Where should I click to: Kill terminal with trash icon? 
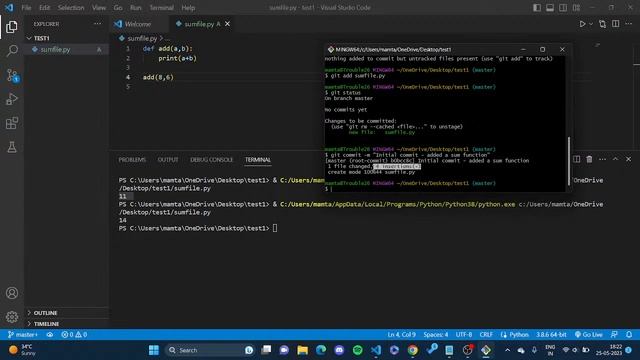pos(589,159)
